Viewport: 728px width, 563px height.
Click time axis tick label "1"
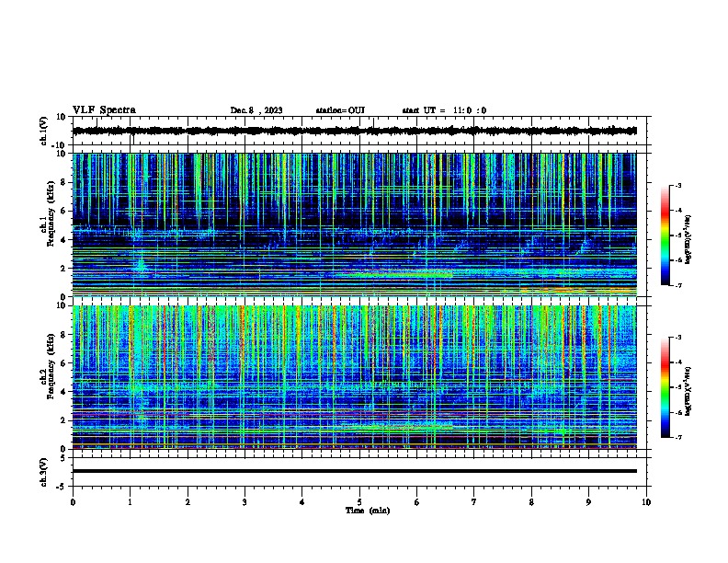click(x=130, y=502)
